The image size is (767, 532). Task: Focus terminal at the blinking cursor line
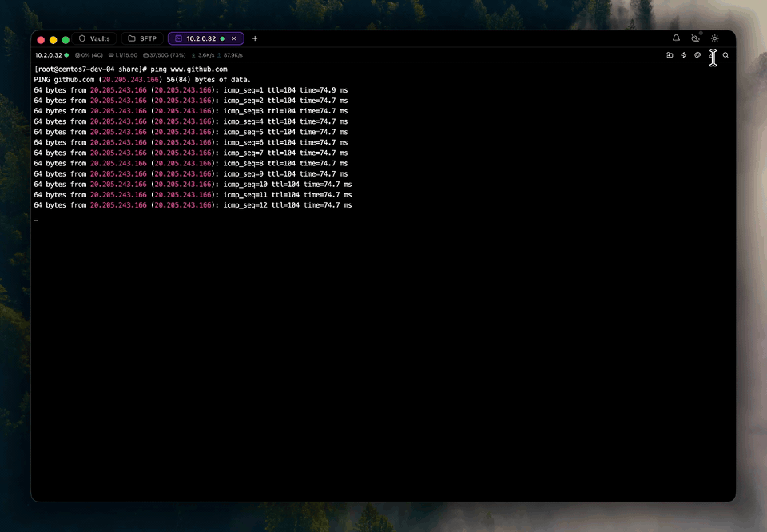pyautogui.click(x=36, y=220)
